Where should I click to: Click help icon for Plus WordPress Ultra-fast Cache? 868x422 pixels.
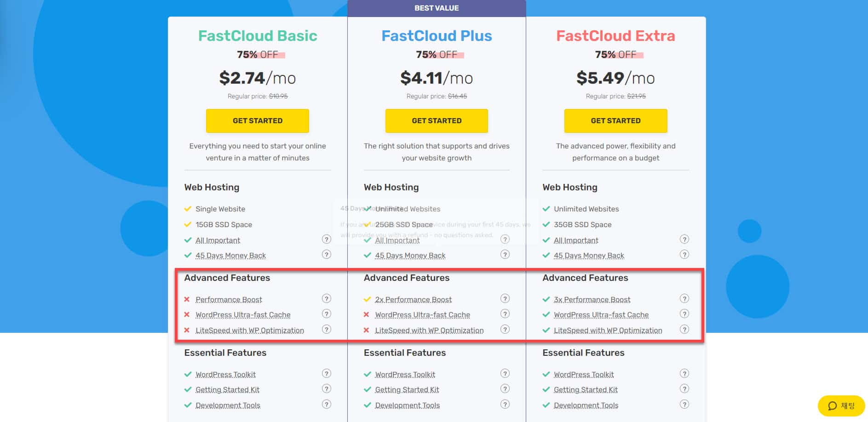[x=505, y=314]
